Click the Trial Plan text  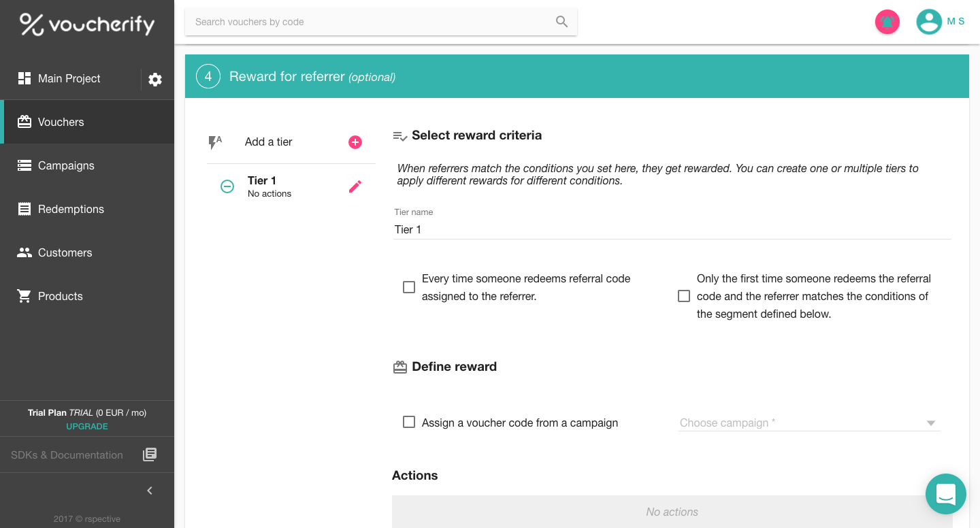coord(87,412)
